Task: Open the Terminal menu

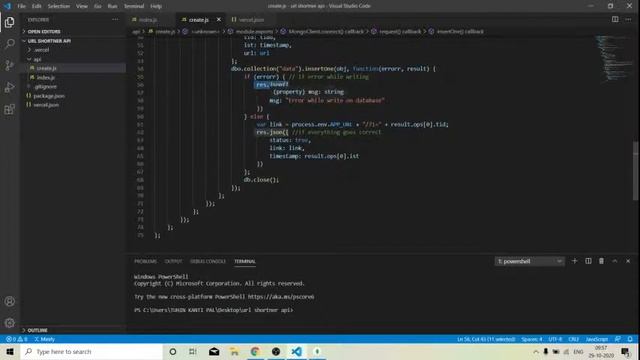Action: click(134, 6)
